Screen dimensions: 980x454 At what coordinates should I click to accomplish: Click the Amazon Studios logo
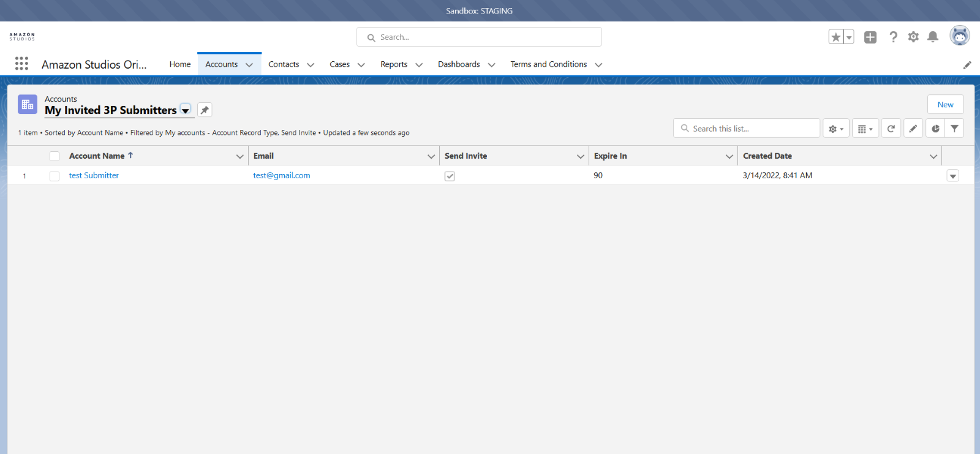point(22,37)
